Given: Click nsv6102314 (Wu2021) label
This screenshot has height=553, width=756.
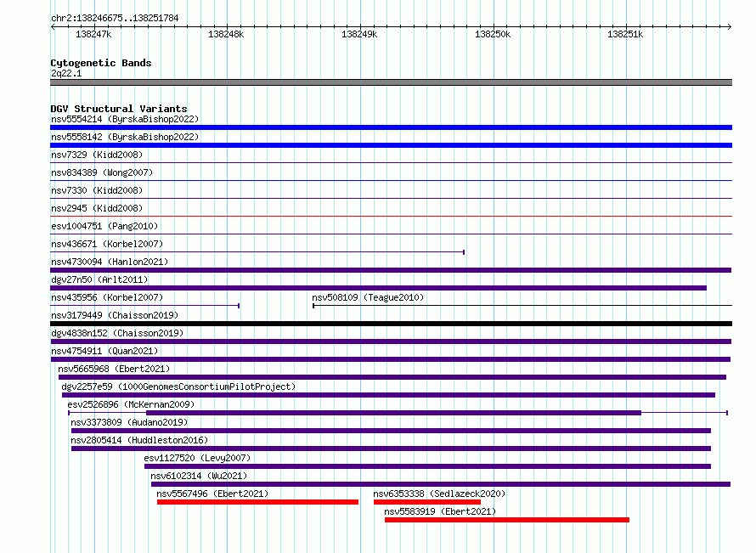Looking at the screenshot, I should (x=199, y=476).
